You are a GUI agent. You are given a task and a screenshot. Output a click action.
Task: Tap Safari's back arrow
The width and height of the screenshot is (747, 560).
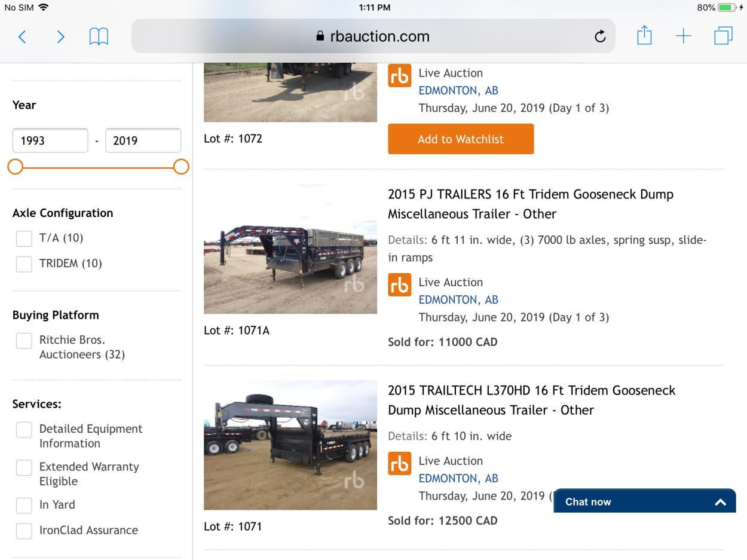pos(22,37)
